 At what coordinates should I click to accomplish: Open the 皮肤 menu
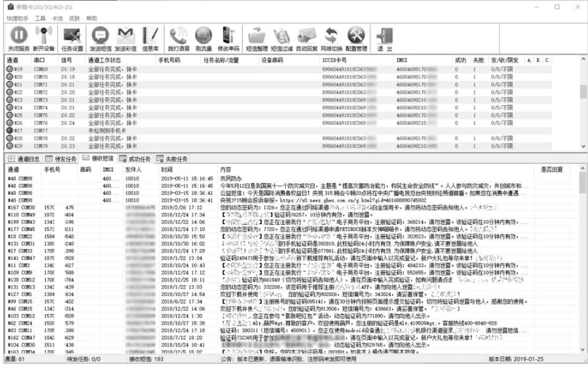coord(75,18)
